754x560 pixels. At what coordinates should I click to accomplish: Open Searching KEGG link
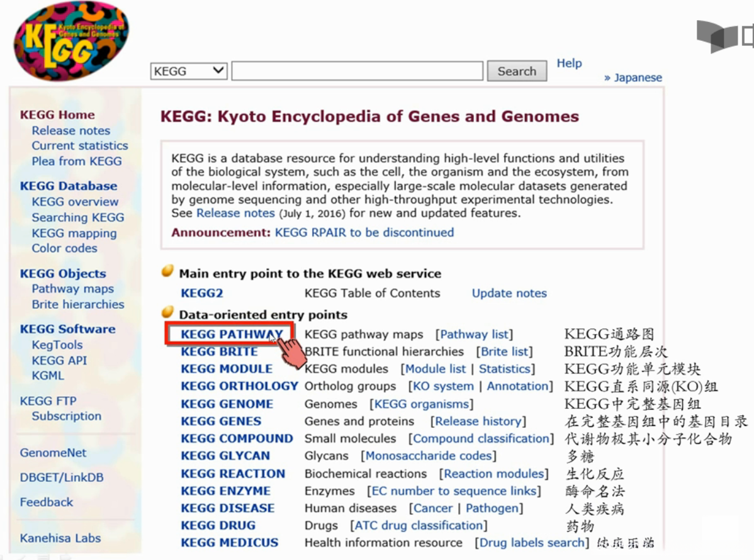[x=78, y=217]
